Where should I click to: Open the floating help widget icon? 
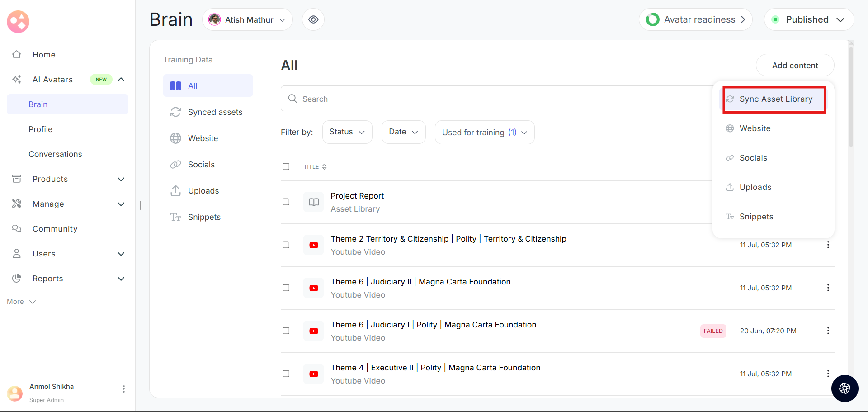click(x=844, y=388)
